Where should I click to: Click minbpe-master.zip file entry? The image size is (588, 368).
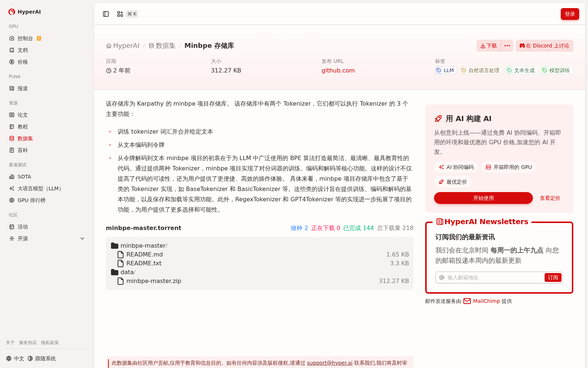click(x=259, y=281)
